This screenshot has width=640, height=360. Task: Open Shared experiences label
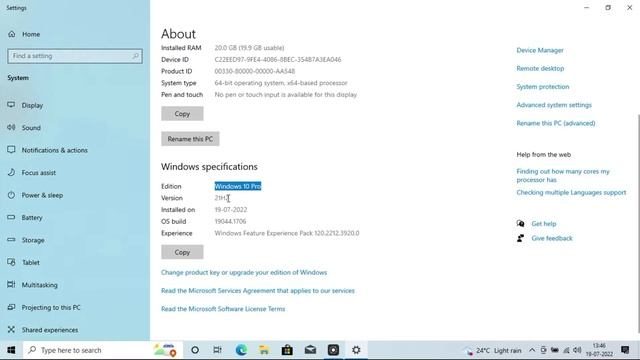click(50, 330)
